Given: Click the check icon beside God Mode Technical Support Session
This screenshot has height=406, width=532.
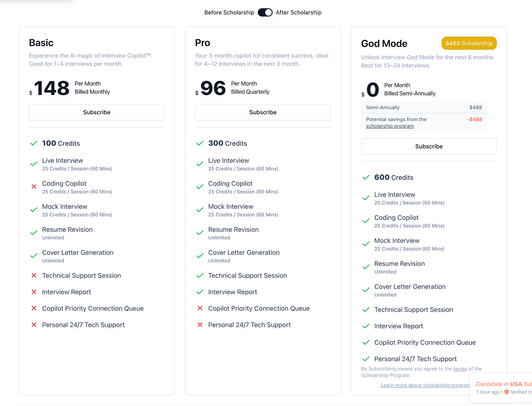Looking at the screenshot, I should pos(366,310).
